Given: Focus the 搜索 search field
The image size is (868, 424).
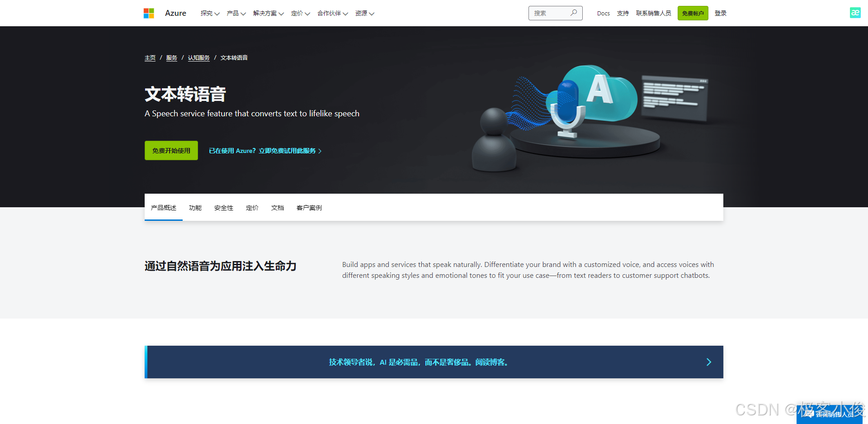Looking at the screenshot, I should pyautogui.click(x=555, y=13).
